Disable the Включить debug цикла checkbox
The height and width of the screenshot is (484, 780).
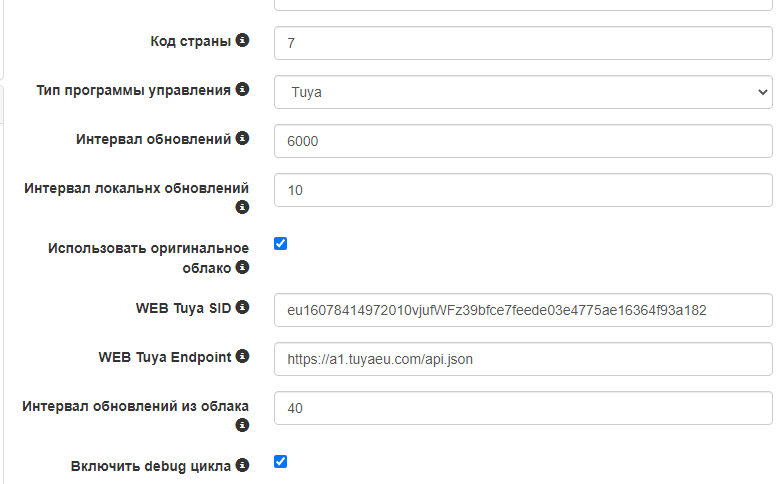point(281,461)
